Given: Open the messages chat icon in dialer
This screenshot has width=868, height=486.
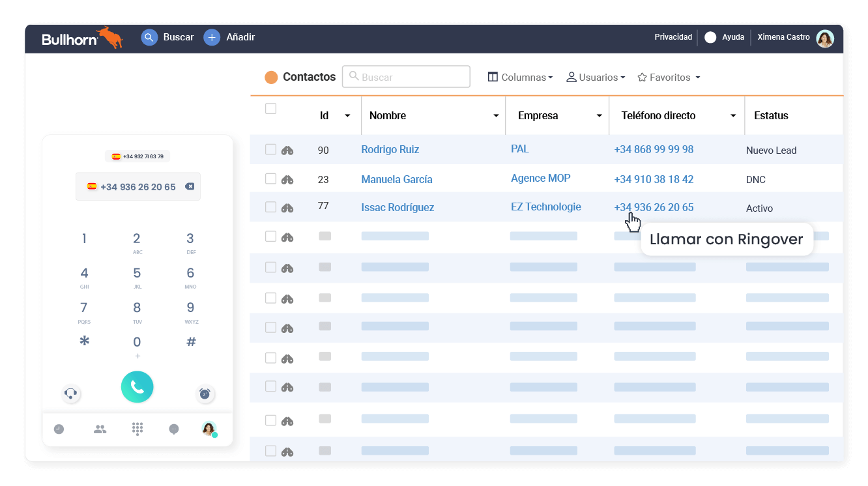Looking at the screenshot, I should (x=174, y=429).
